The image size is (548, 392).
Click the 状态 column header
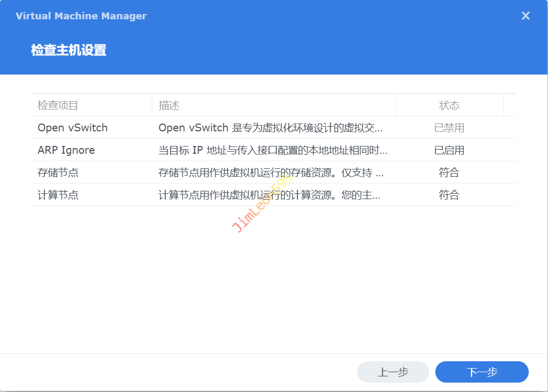(449, 105)
